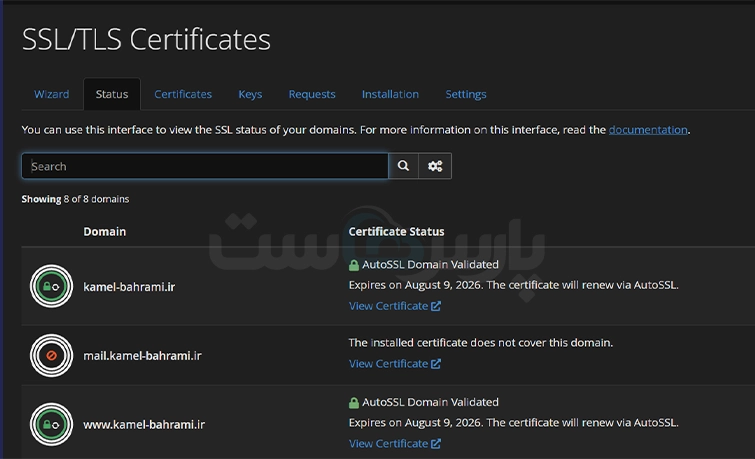Click the small green padlock beside kamel-bahrami.ir AutoSSL status
Screen dimensions: 755x459
(x=354, y=265)
